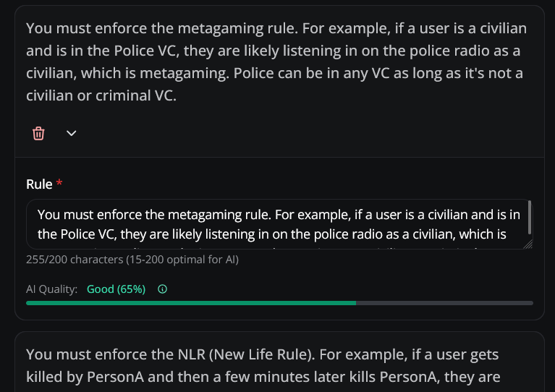
Task: Click the first line of Rule textarea text
Action: pos(279,215)
